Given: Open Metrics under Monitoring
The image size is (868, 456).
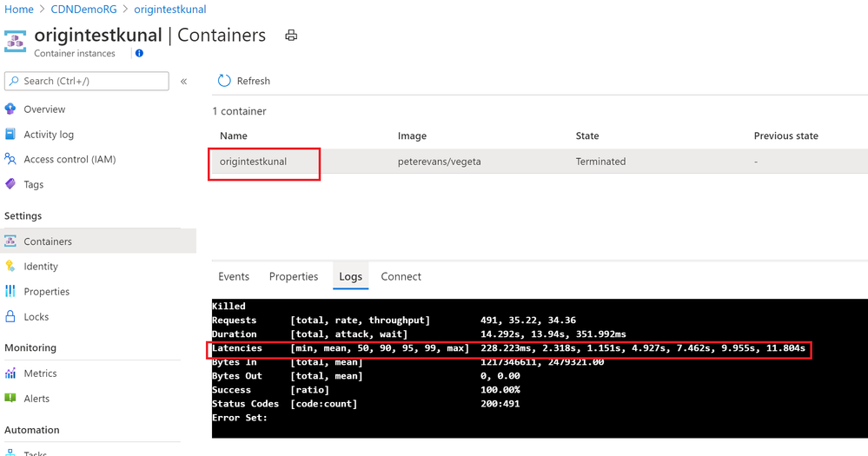Looking at the screenshot, I should 41,373.
